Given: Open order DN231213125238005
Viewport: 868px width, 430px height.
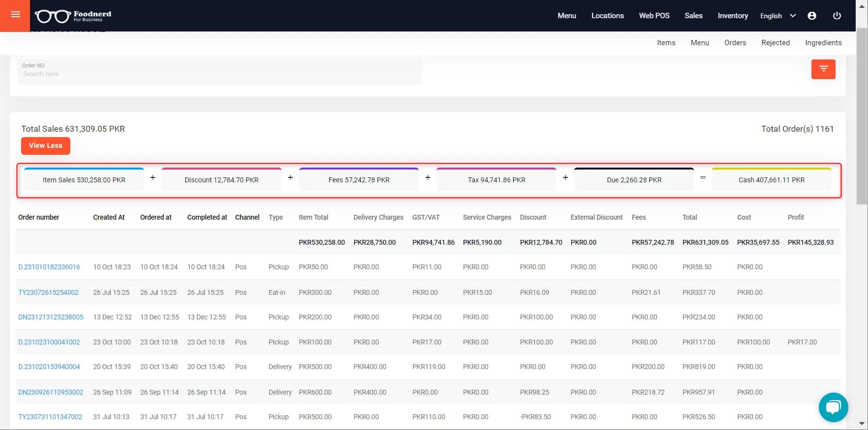Looking at the screenshot, I should pos(51,317).
